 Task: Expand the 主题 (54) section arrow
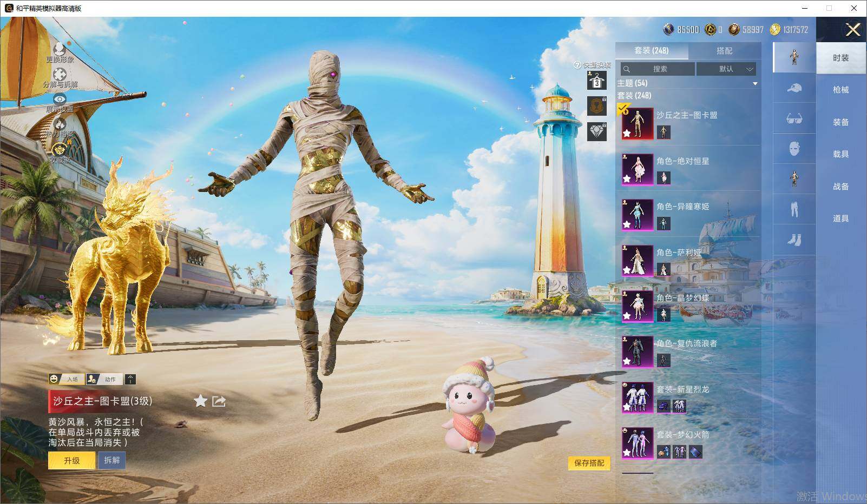[755, 84]
